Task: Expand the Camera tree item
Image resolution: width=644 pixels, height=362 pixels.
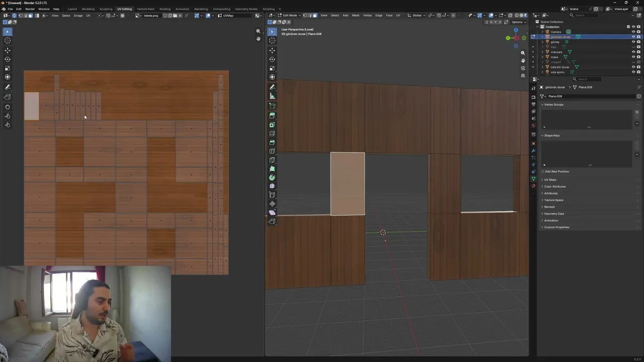Action: [542, 32]
